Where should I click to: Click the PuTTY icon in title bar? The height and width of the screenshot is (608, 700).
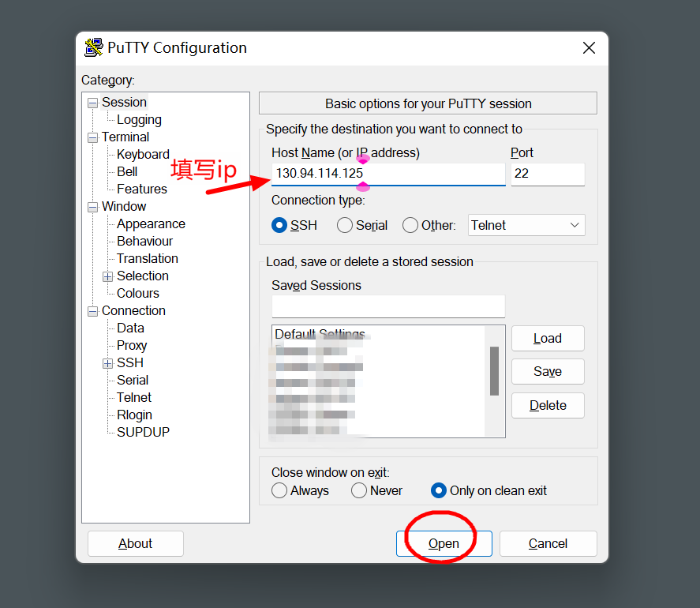pyautogui.click(x=93, y=47)
